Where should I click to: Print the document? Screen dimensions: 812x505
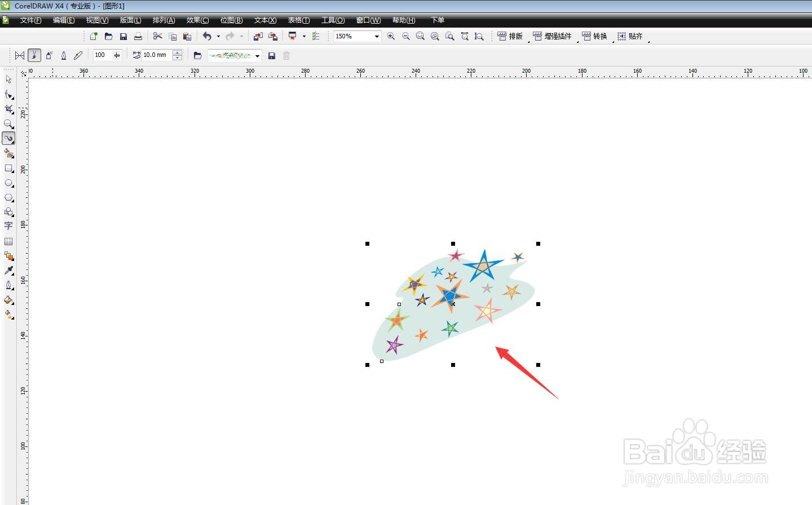138,36
